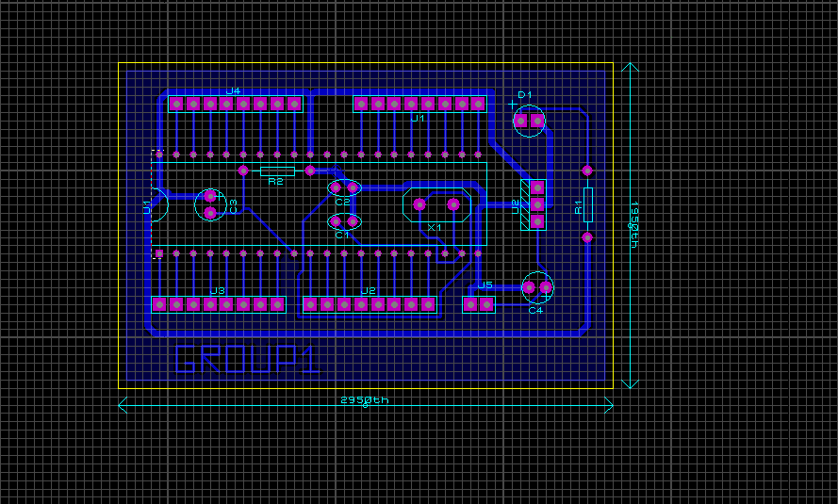Select the C4 capacitor label
This screenshot has height=504, width=838.
[535, 310]
